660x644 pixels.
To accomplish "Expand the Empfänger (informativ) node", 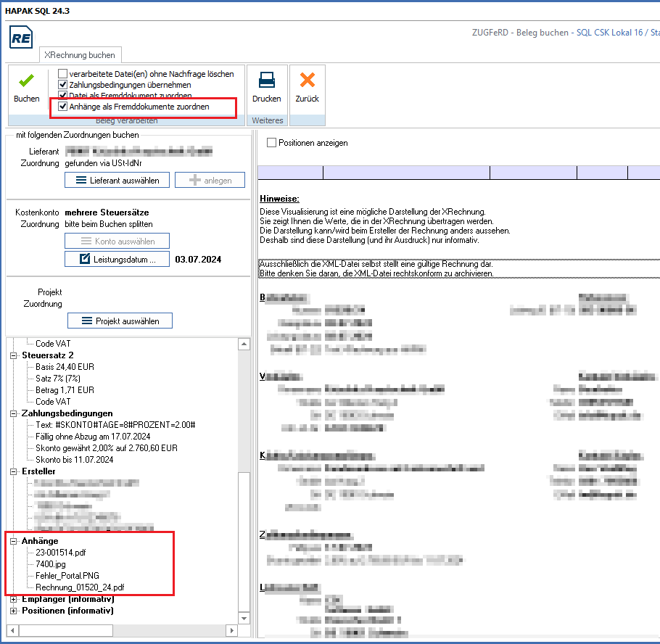I will click(x=14, y=599).
